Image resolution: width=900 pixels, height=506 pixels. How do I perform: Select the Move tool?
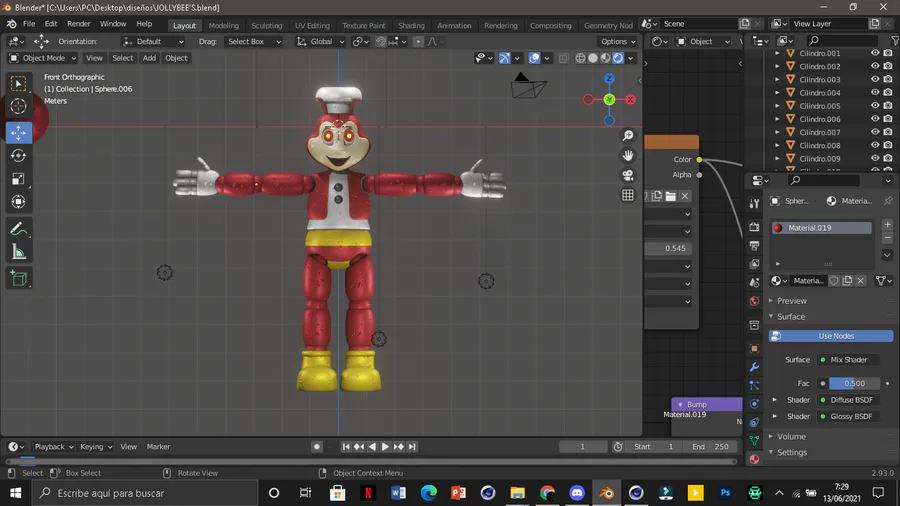tap(18, 133)
